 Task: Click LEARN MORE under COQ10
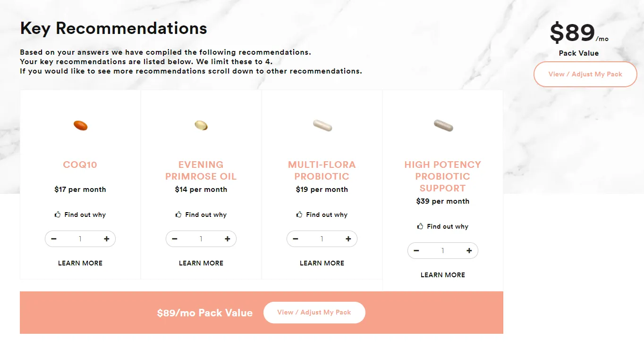click(80, 263)
